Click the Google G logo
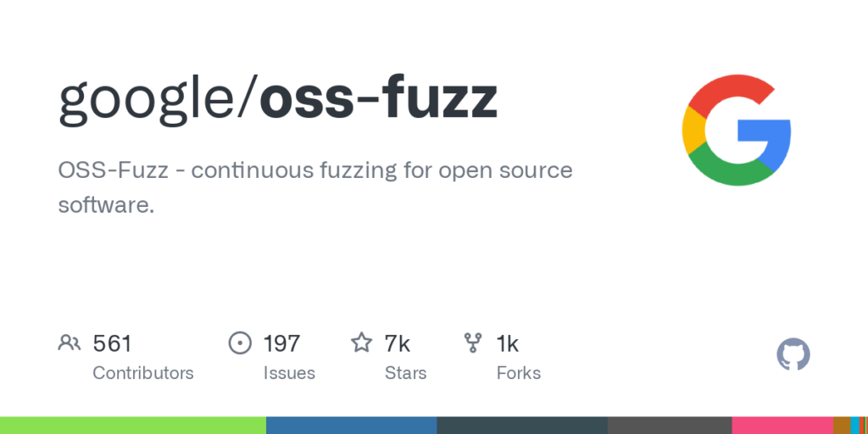Image resolution: width=868 pixels, height=434 pixels. [736, 130]
